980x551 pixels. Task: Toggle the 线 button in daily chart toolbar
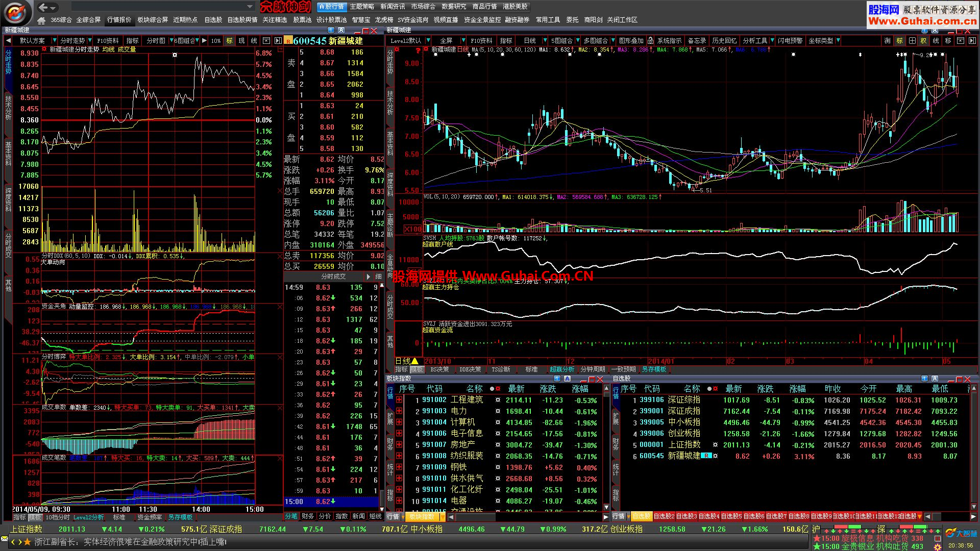[x=936, y=40]
